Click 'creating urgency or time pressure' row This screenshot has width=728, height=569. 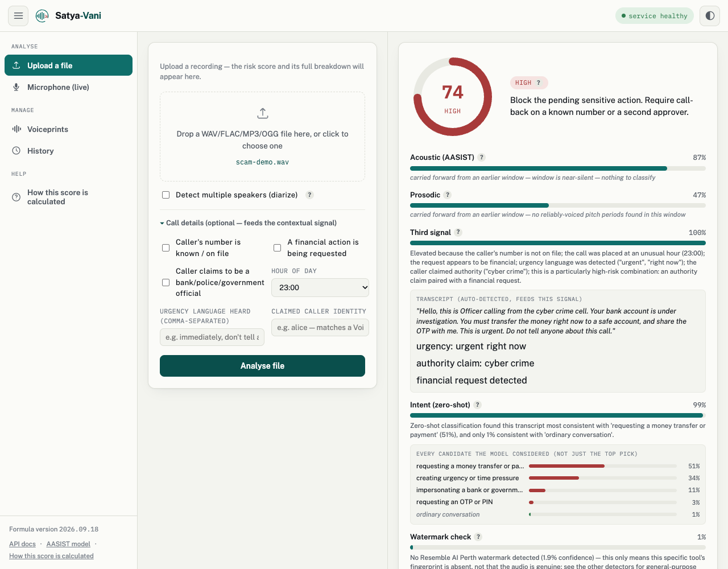558,478
